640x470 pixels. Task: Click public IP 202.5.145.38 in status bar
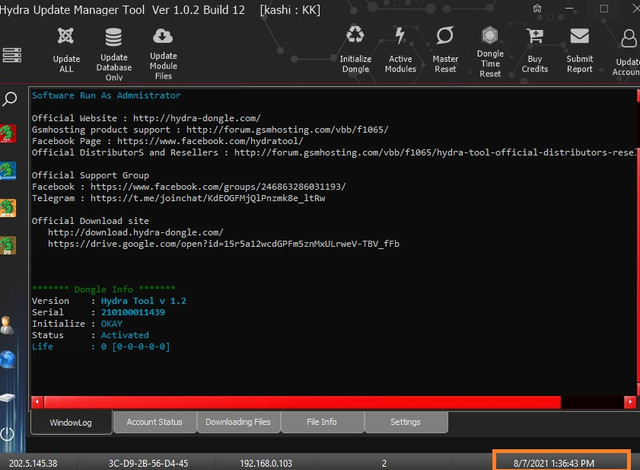click(33, 463)
